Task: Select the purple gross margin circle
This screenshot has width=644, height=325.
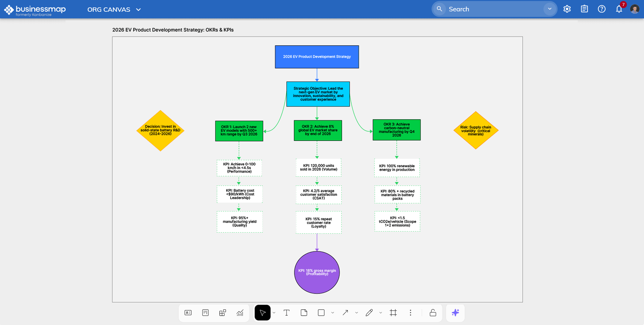Action: tap(317, 272)
